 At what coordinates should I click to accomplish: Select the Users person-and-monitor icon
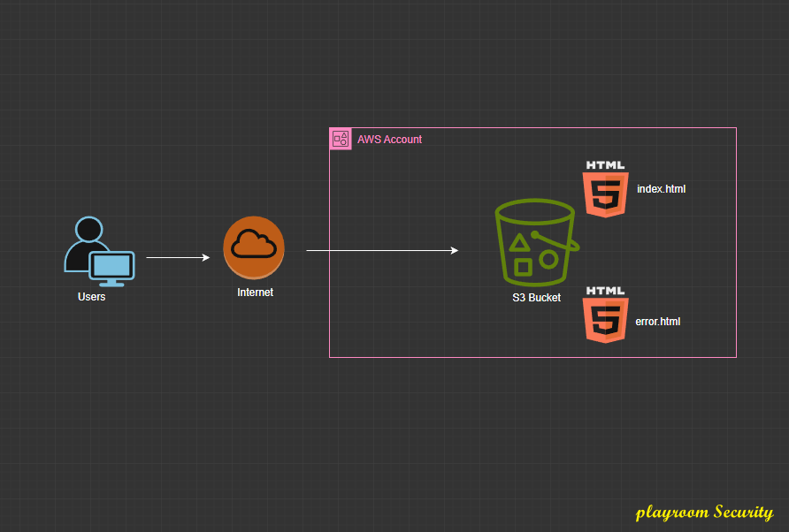pyautogui.click(x=97, y=252)
